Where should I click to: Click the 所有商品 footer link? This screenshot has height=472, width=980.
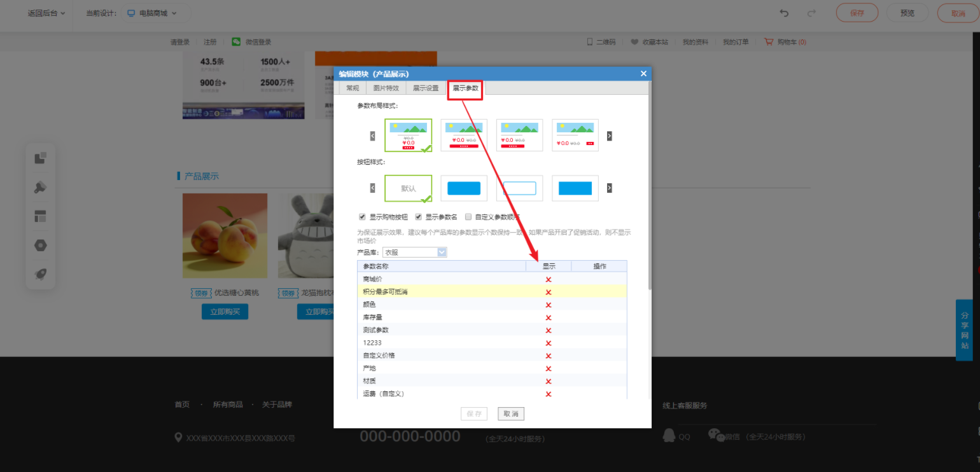point(228,405)
